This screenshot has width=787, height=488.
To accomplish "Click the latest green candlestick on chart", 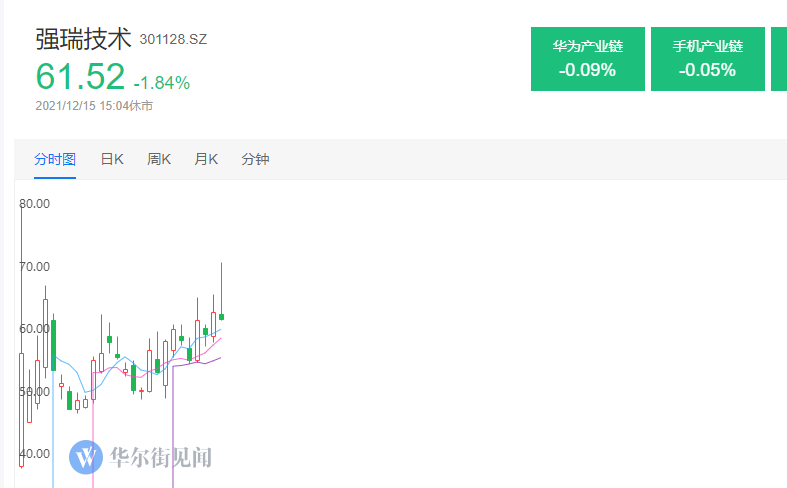I will click(x=221, y=316).
